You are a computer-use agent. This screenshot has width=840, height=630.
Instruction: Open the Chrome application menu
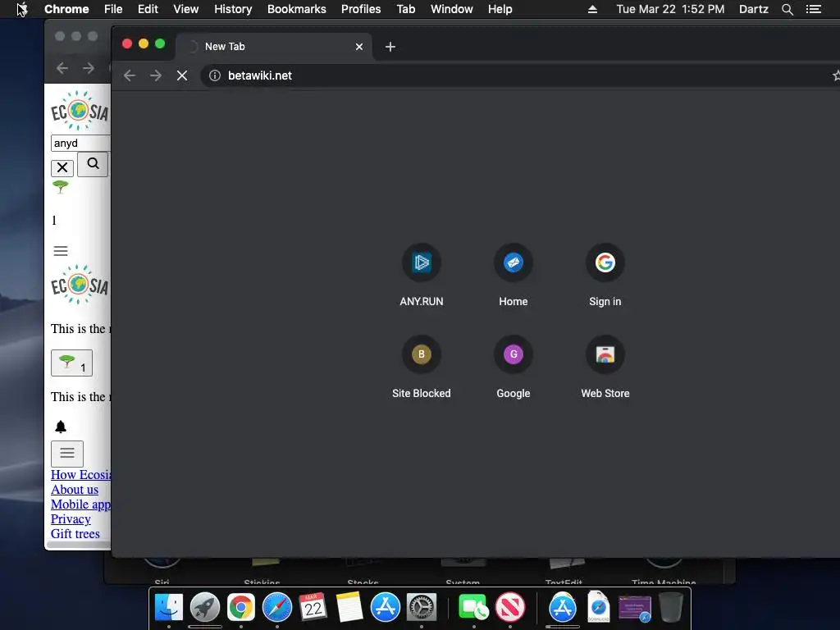(66, 9)
